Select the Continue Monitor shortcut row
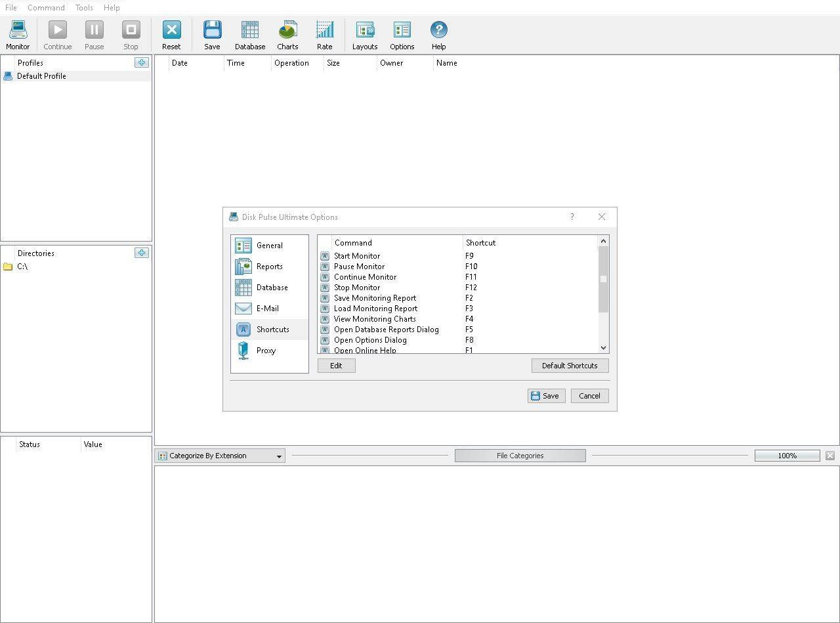Screen dimensions: 840x623 [458, 277]
